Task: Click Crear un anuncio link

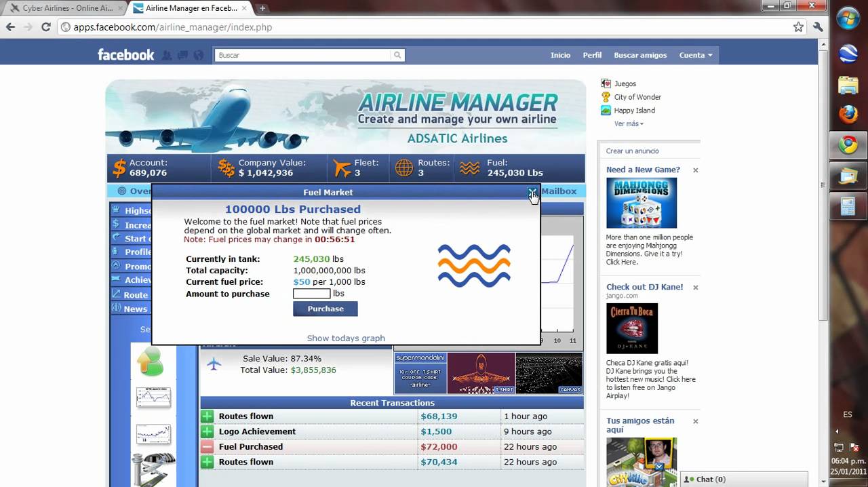Action: (x=632, y=151)
